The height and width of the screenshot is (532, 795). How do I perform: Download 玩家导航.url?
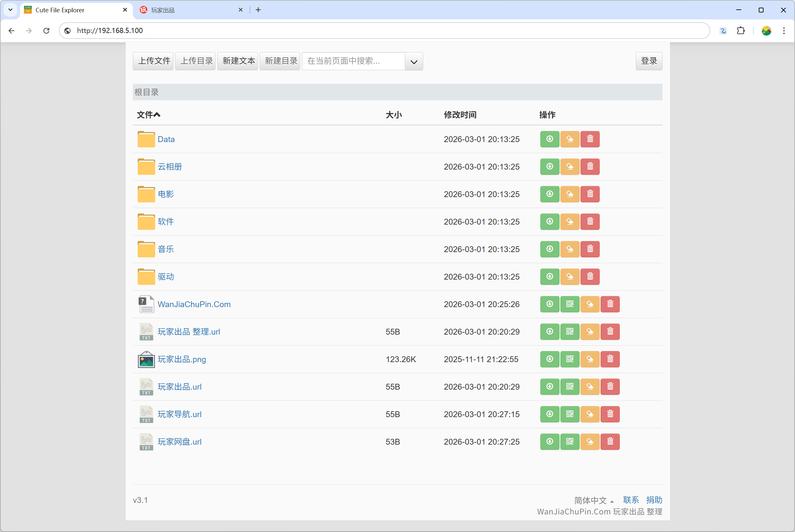click(550, 414)
